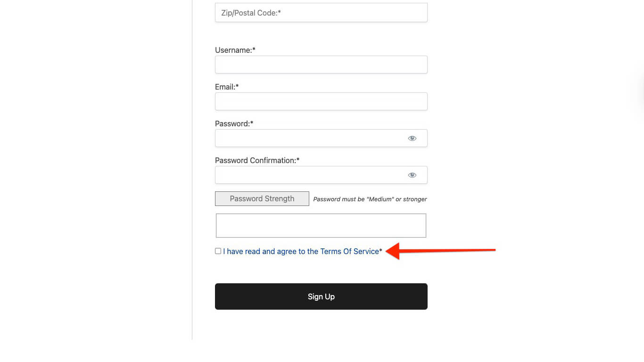
Task: Click the Password Strength indicator
Action: 262,198
